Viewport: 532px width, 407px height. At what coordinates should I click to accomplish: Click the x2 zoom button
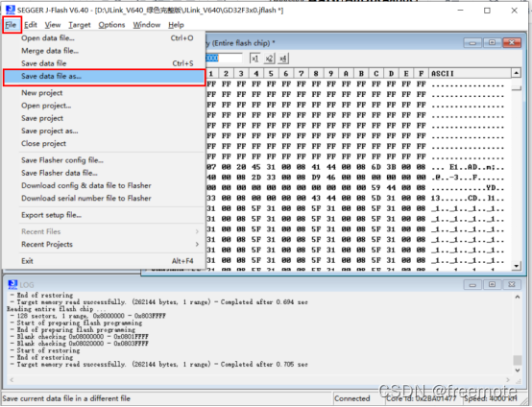coord(269,59)
